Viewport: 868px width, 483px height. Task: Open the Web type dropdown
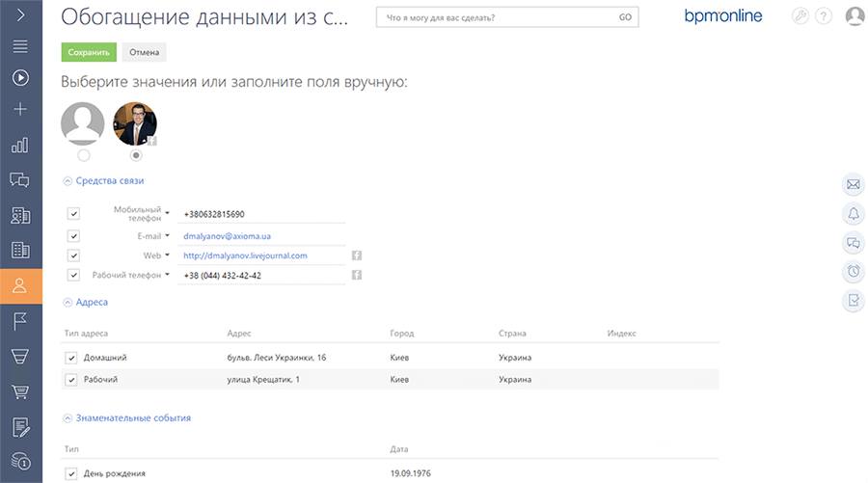click(x=167, y=255)
